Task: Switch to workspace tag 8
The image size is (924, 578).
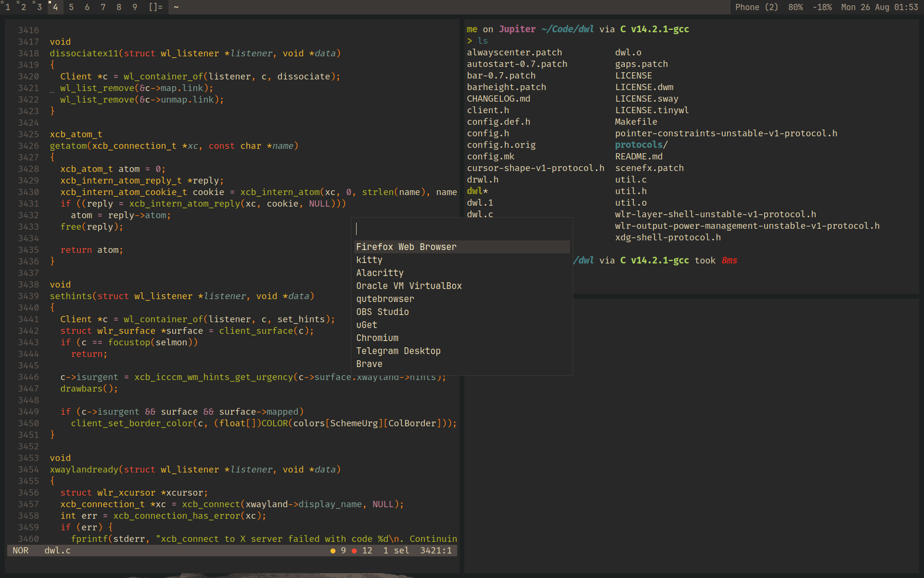Action: pyautogui.click(x=119, y=7)
